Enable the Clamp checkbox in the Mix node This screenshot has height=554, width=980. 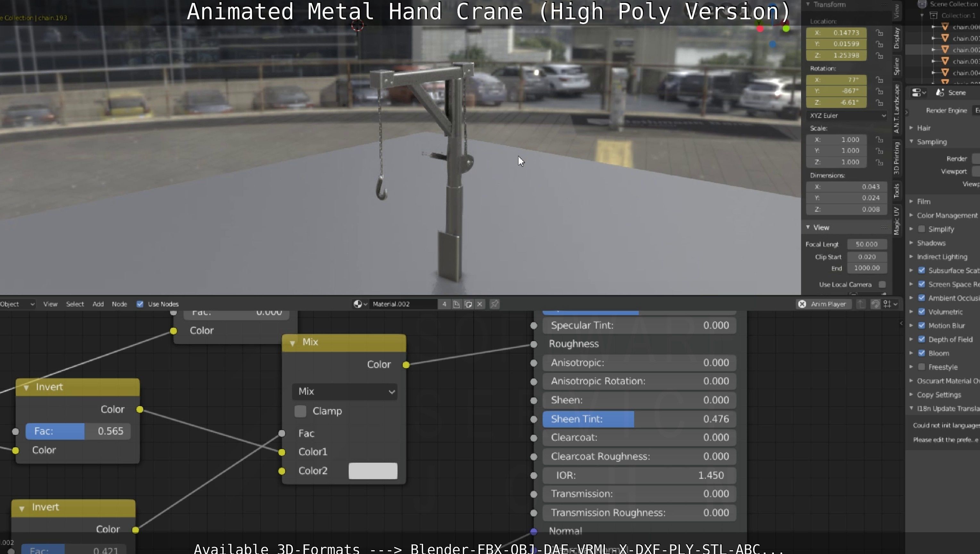coord(300,411)
